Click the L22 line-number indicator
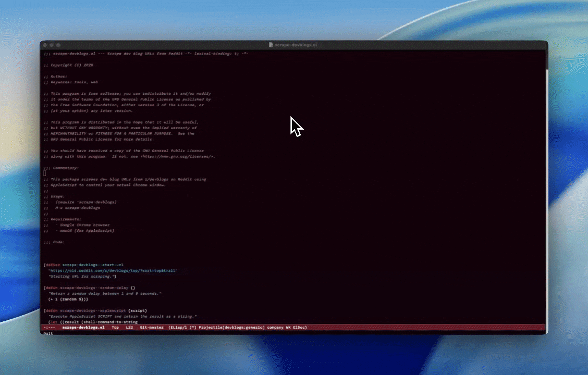This screenshot has height=375, width=588. tap(128, 327)
